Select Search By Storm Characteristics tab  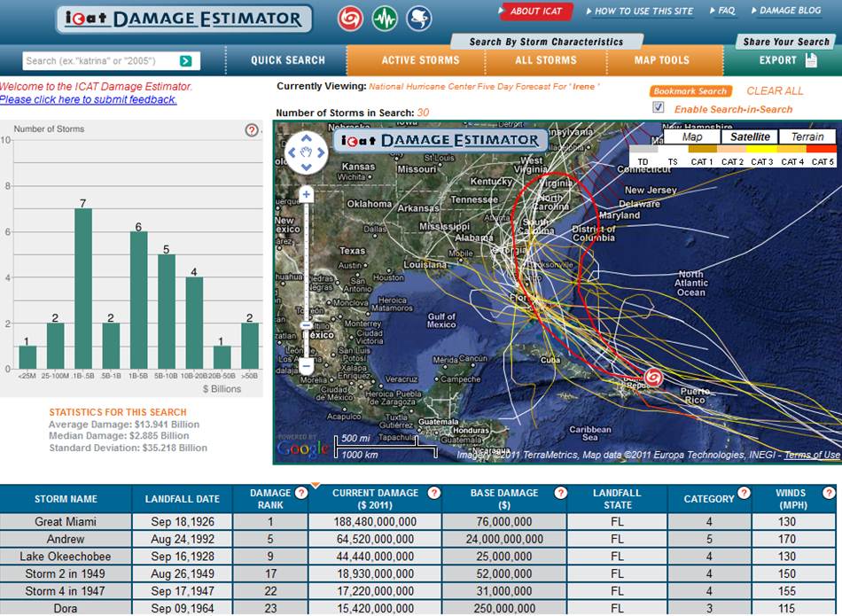tap(546, 42)
